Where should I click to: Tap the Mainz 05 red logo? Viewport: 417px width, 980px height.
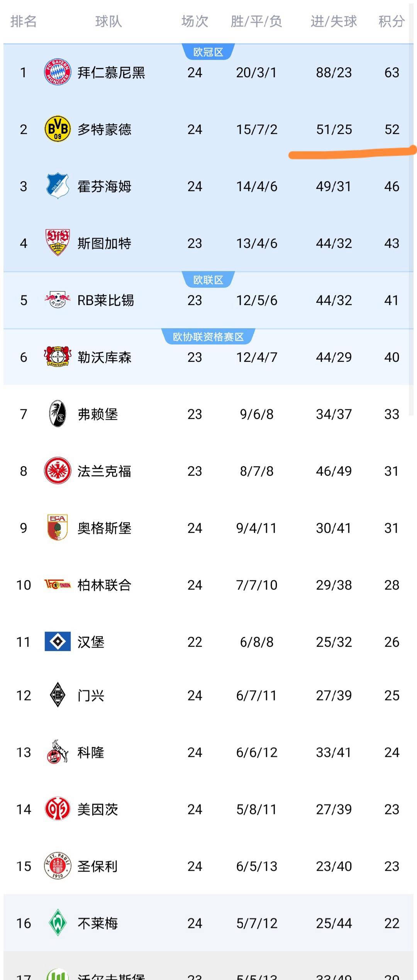click(58, 809)
